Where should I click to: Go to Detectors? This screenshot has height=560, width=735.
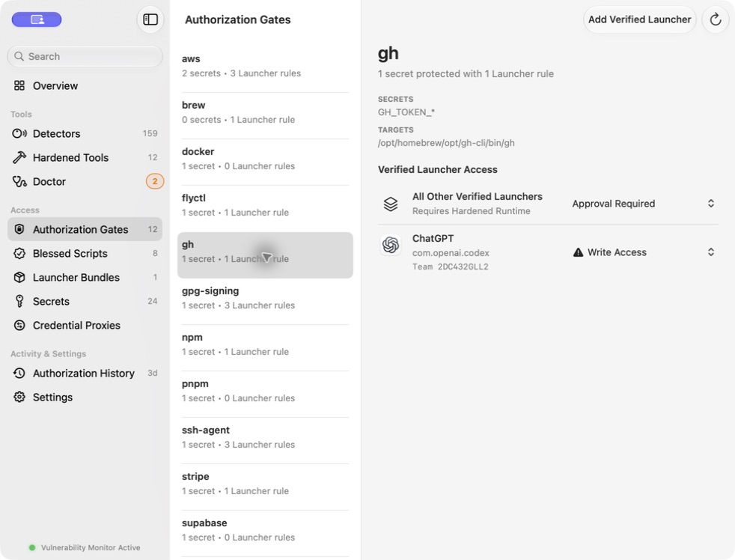(x=85, y=133)
